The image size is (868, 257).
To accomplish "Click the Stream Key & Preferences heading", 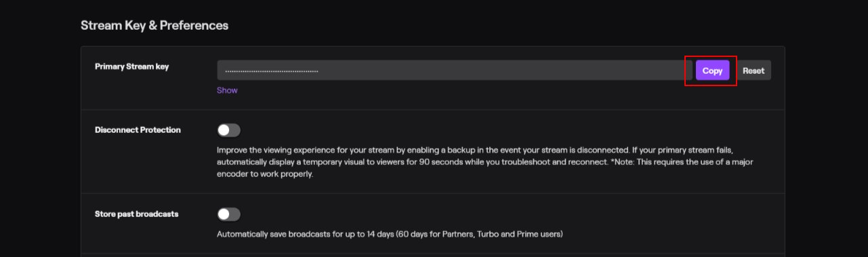I will coord(154,25).
